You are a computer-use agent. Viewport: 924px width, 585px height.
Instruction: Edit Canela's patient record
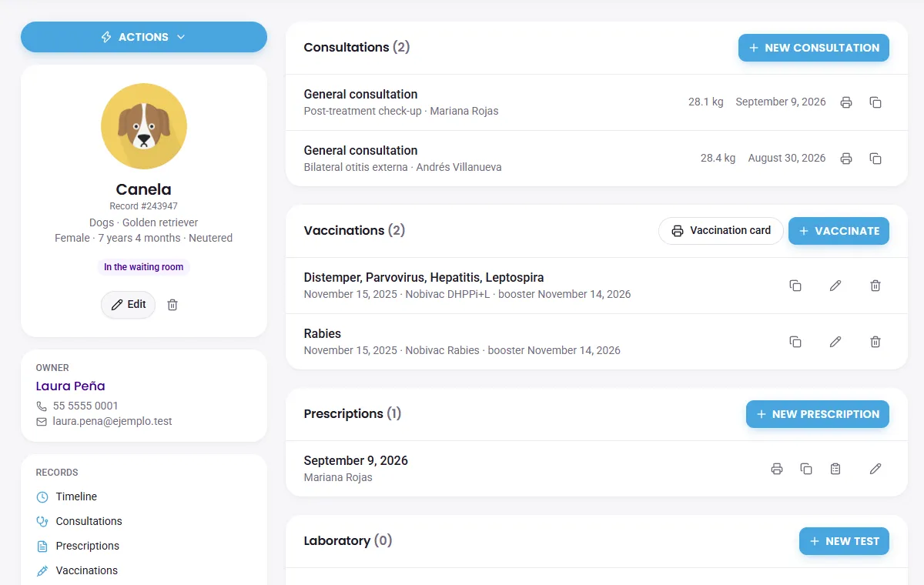(129, 305)
